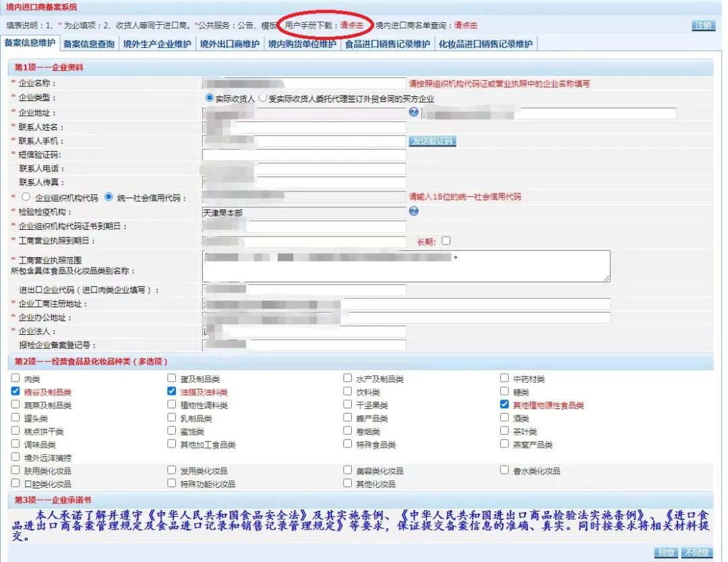Choose the 企业组织机构代码 radio option
The width and height of the screenshot is (728, 562).
click(x=26, y=197)
